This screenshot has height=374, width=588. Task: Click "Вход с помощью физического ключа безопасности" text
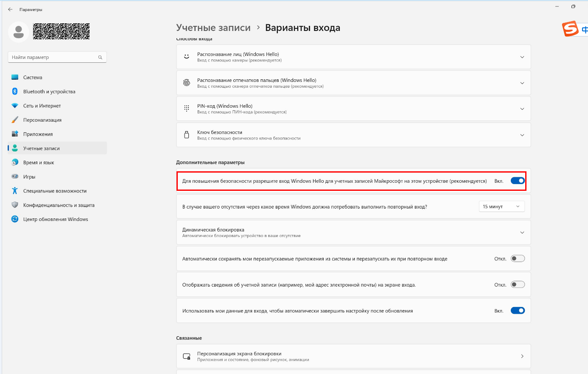(249, 138)
